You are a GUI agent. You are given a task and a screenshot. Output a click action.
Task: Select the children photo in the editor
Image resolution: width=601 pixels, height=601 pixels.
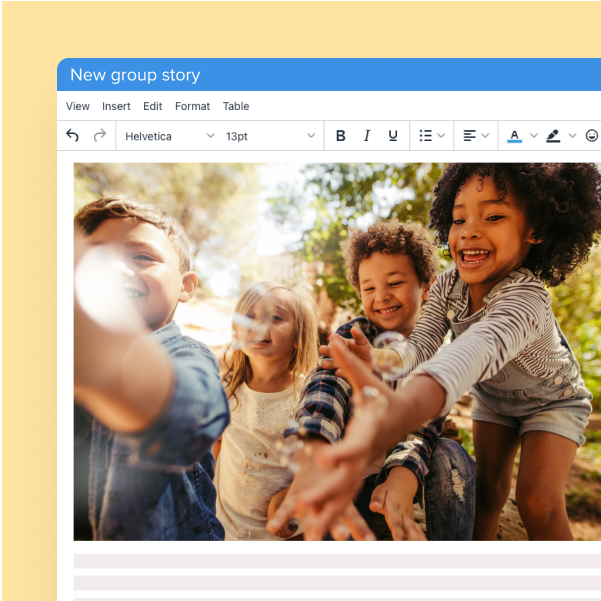(337, 351)
